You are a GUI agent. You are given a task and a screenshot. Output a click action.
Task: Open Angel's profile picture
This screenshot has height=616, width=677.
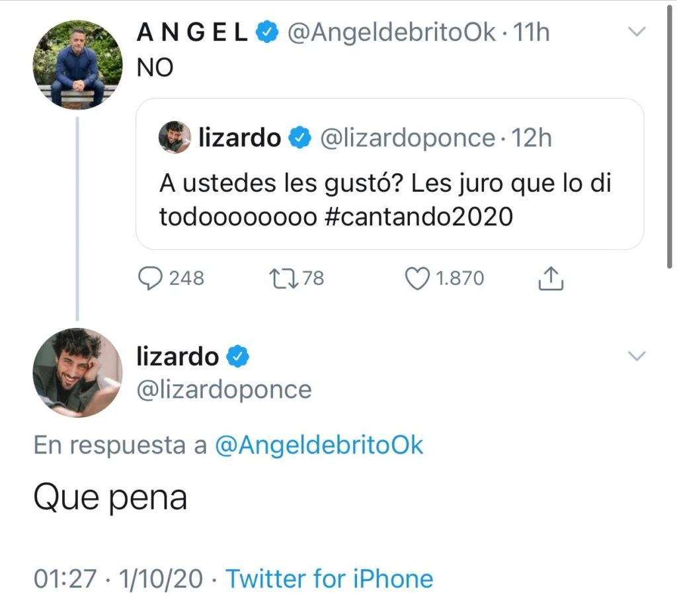coord(77,64)
